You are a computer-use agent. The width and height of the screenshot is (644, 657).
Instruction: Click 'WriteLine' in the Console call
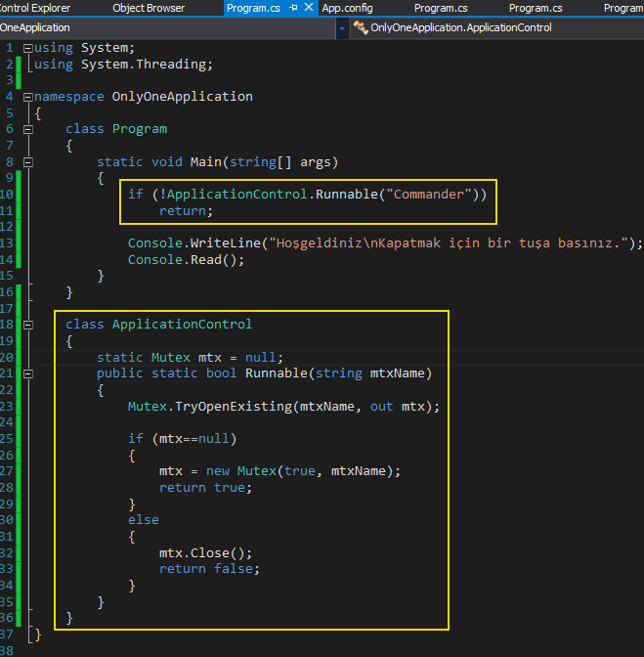(x=226, y=243)
